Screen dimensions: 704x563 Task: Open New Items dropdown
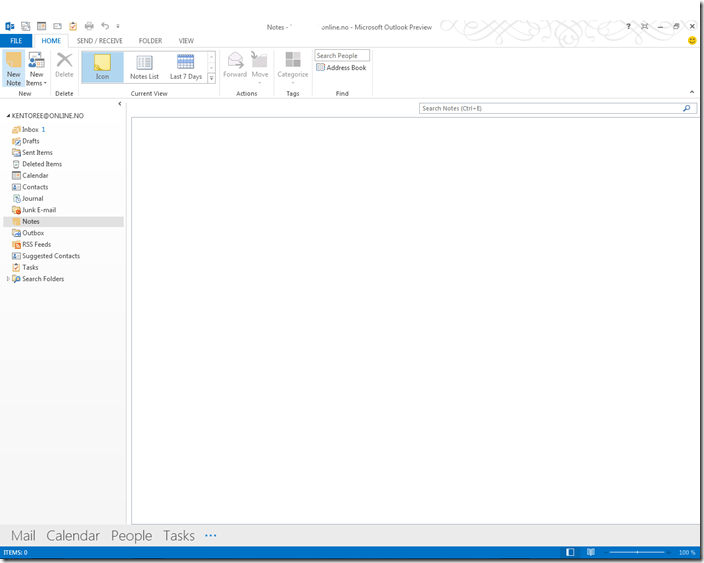click(x=36, y=69)
